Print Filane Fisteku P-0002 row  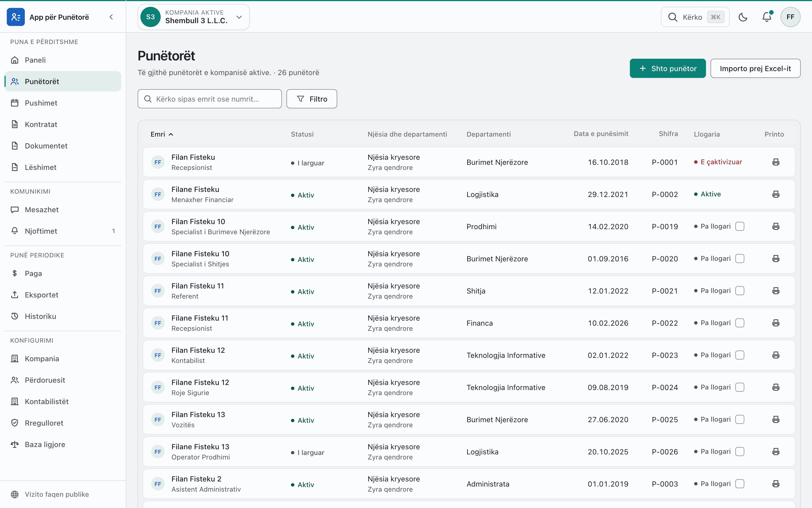coord(776,194)
